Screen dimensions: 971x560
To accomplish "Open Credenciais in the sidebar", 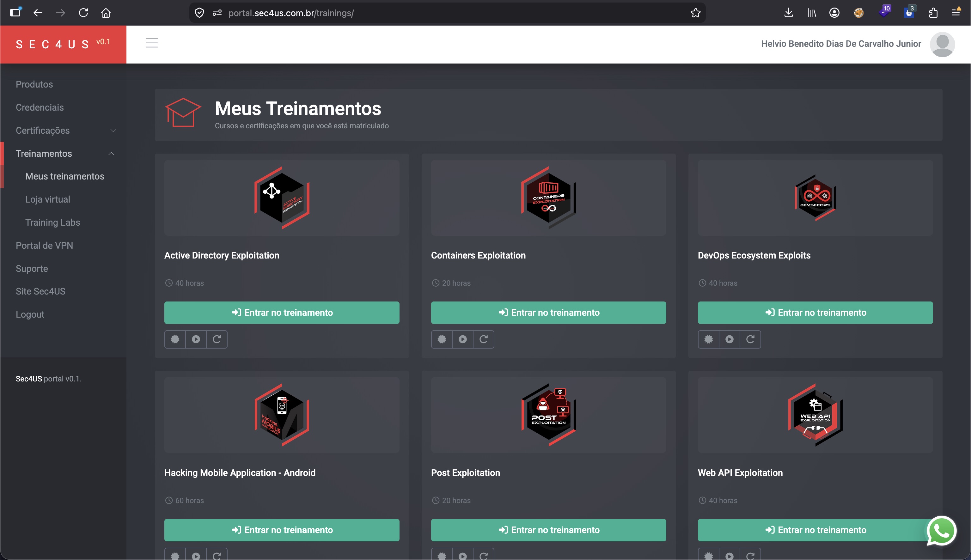I will (x=40, y=107).
